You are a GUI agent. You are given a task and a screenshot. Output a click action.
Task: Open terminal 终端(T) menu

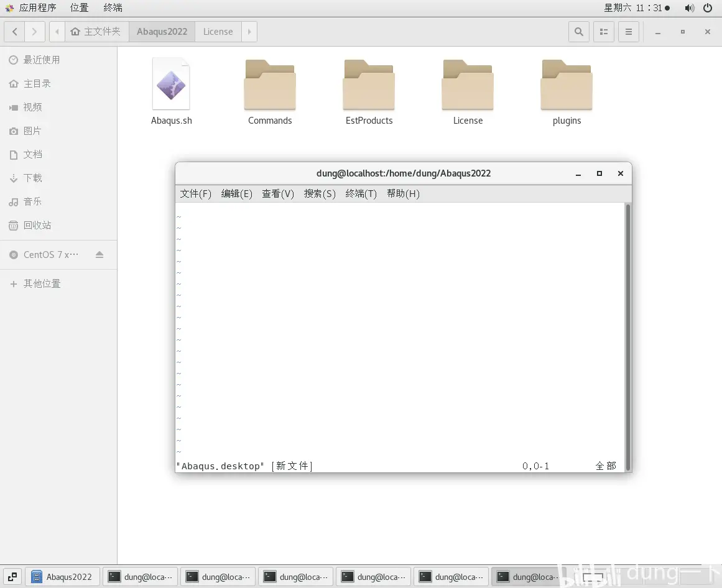click(x=361, y=194)
